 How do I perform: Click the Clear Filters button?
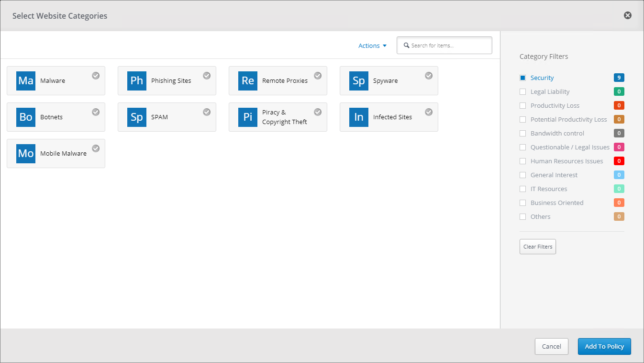pyautogui.click(x=538, y=247)
